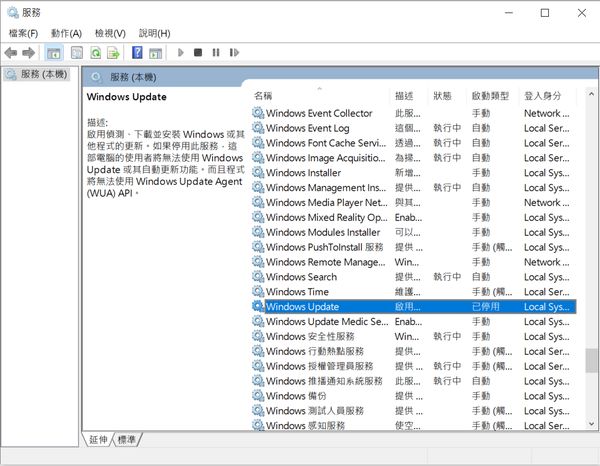Select the Windows Media Player Network service
Screen dimensions: 600x466
click(x=414, y=202)
